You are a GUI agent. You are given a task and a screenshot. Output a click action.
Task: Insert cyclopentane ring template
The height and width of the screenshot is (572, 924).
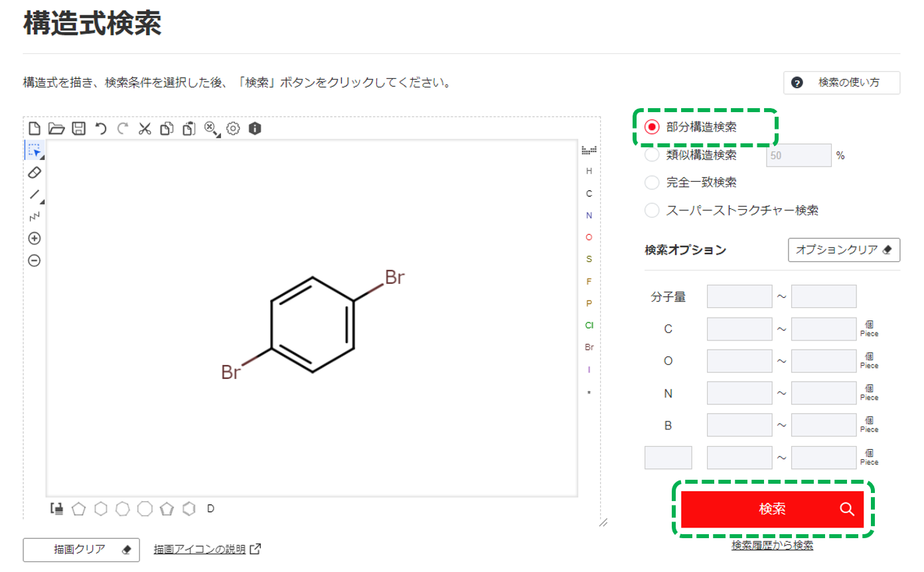click(79, 509)
